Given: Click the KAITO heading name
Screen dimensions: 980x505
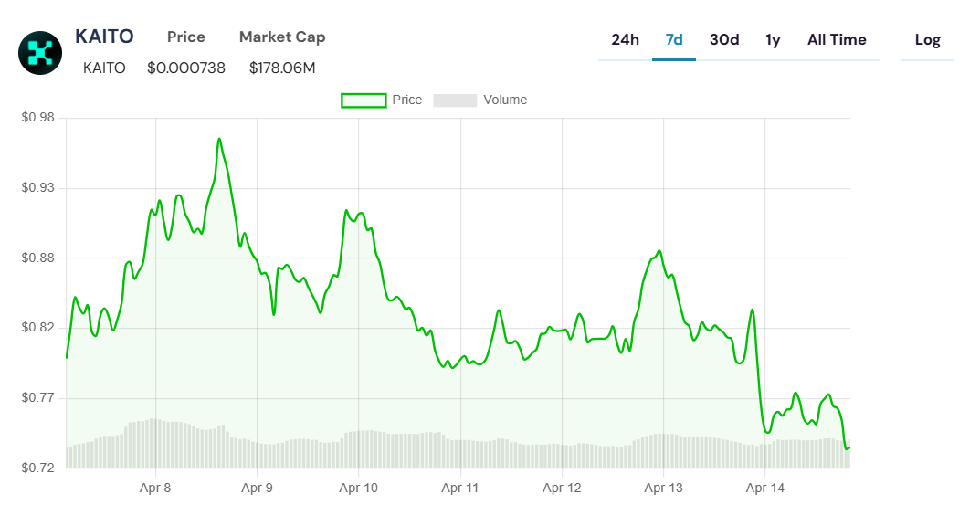Looking at the screenshot, I should pyautogui.click(x=104, y=37).
